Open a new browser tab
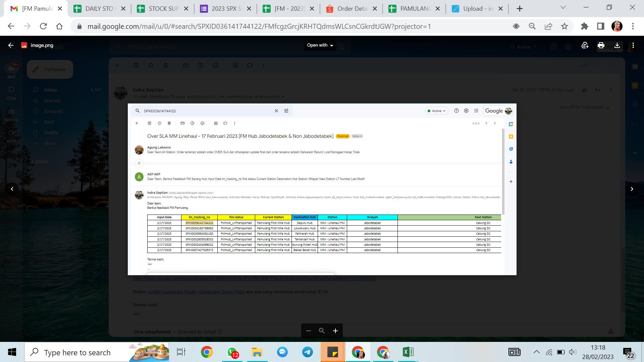Image resolution: width=644 pixels, height=362 pixels. coord(520,9)
